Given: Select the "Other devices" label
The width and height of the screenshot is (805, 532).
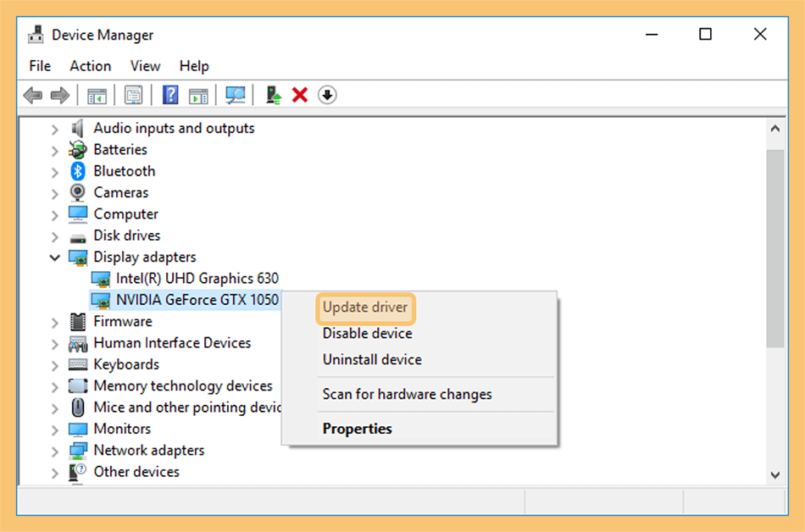Looking at the screenshot, I should (136, 472).
